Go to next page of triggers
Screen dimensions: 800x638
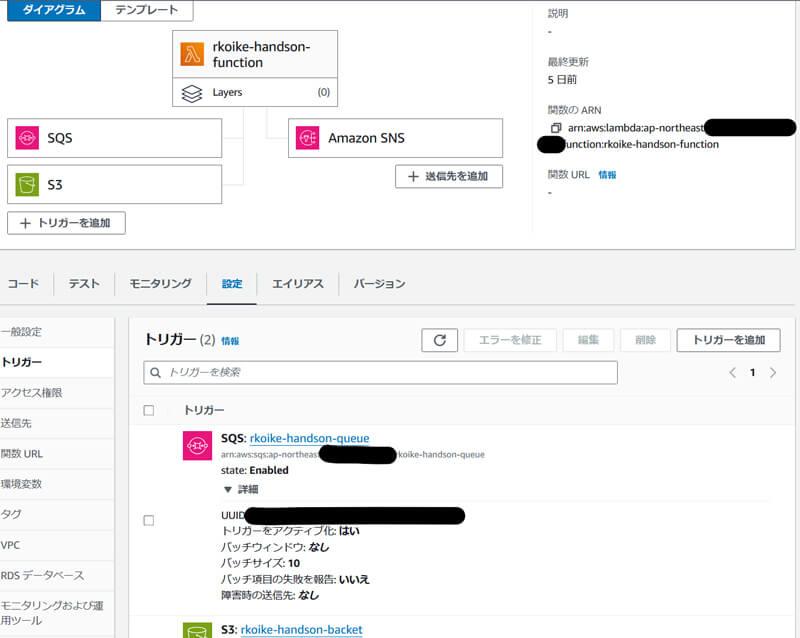(x=773, y=373)
